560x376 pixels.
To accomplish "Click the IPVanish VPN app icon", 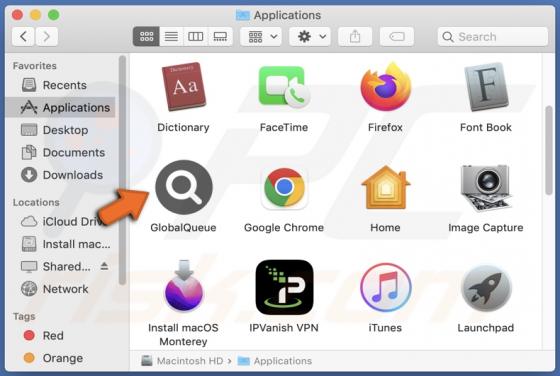I will 284,287.
